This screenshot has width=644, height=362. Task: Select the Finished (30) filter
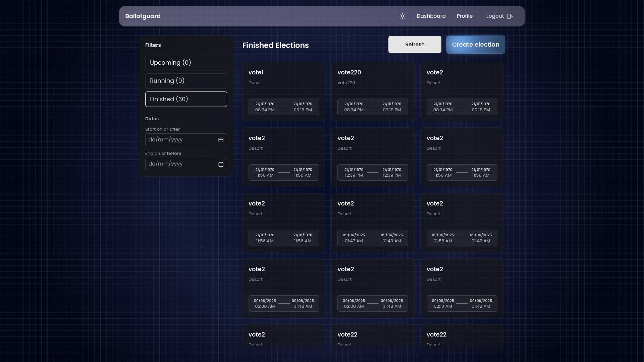click(x=186, y=99)
